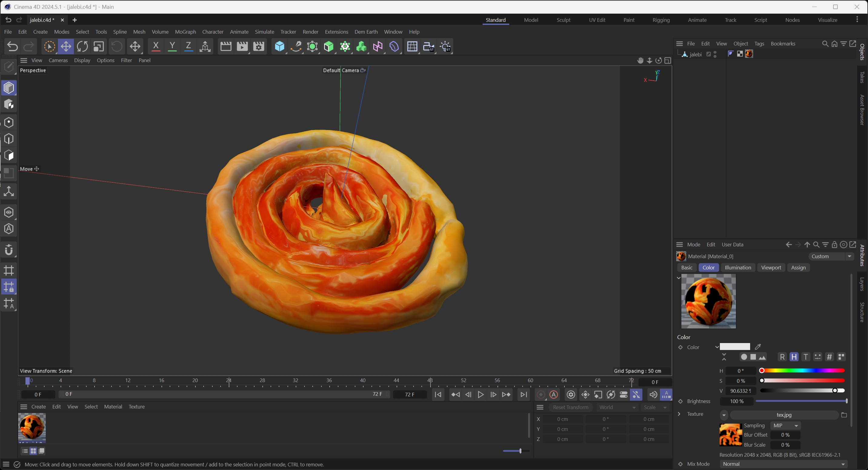Click the Assign button
868x470 pixels.
[x=798, y=268]
